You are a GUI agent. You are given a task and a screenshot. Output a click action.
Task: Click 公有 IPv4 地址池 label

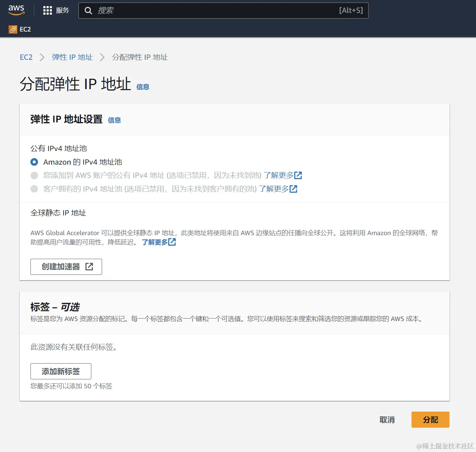pyautogui.click(x=59, y=149)
